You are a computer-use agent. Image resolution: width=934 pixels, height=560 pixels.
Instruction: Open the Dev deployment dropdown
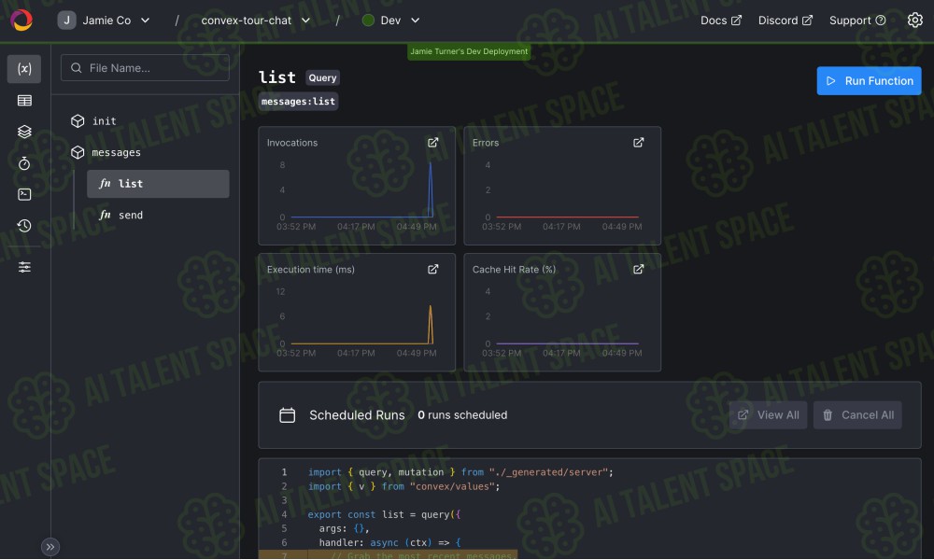(391, 21)
